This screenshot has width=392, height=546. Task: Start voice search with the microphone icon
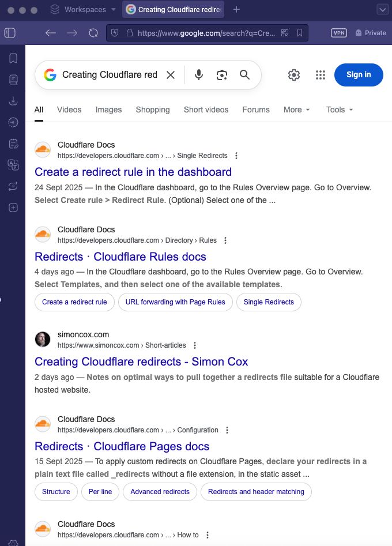coord(198,74)
